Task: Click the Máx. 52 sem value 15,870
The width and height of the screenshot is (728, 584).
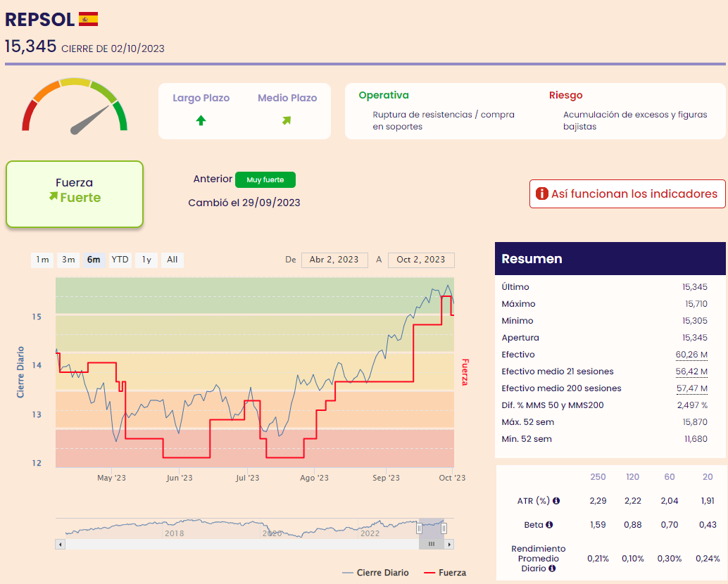Action: click(695, 422)
